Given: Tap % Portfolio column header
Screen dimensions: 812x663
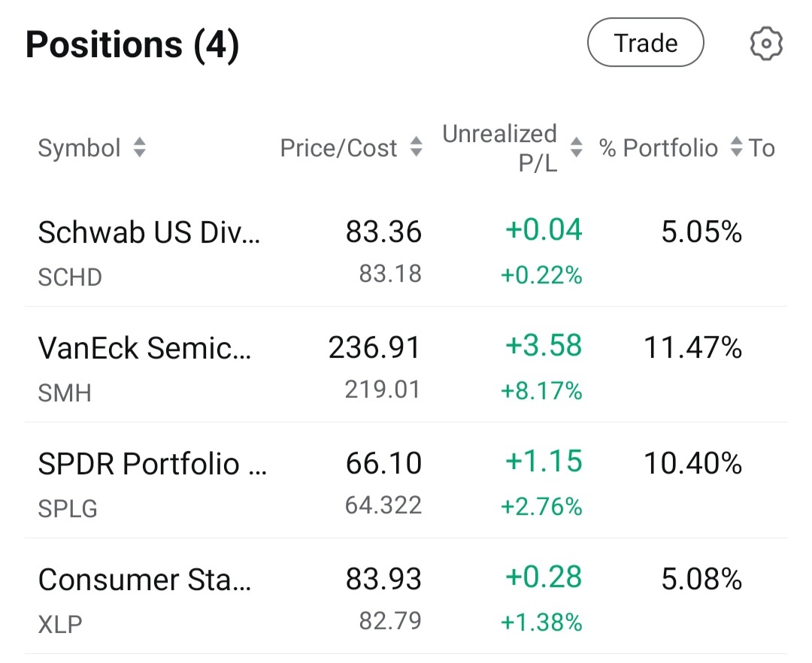Looking at the screenshot, I should coord(658,148).
